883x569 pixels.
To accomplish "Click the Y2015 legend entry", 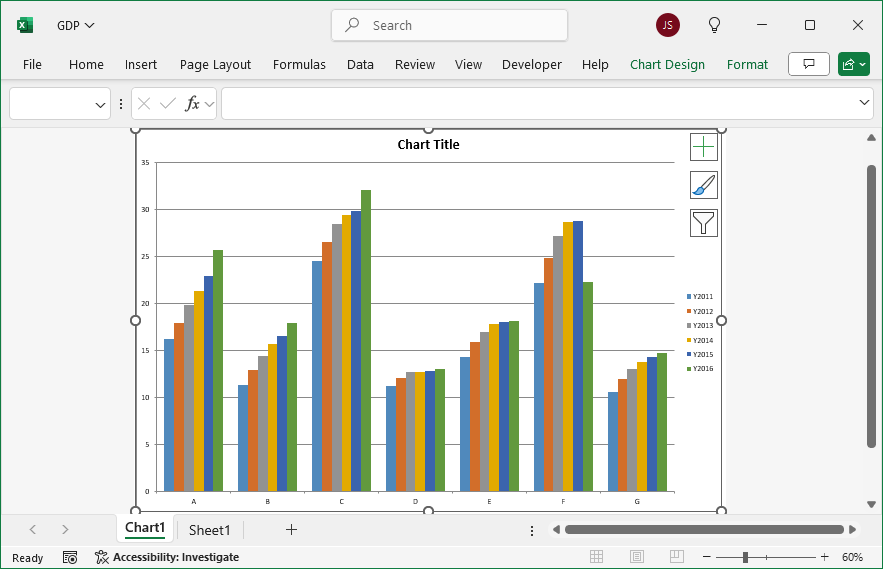I will [700, 354].
